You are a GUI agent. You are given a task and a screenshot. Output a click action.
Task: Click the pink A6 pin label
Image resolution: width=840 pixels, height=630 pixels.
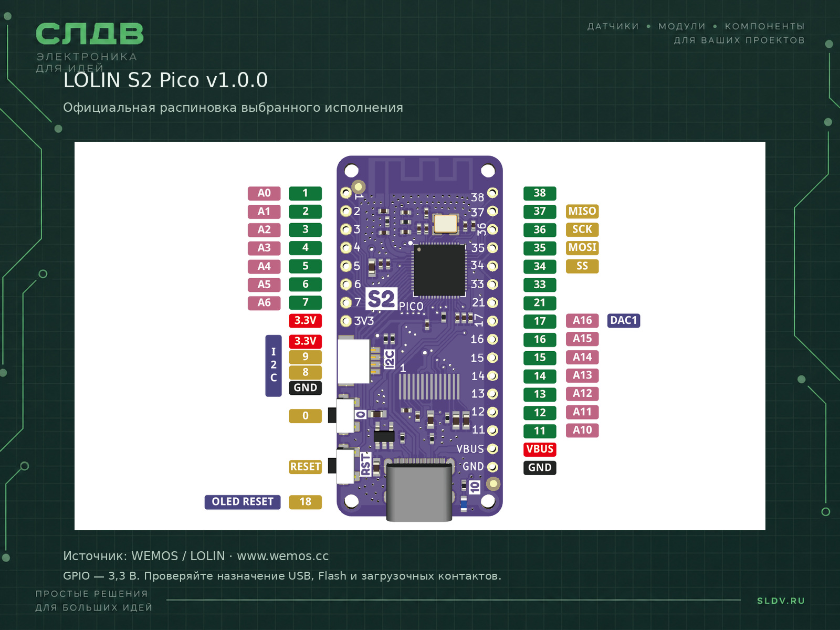[264, 303]
